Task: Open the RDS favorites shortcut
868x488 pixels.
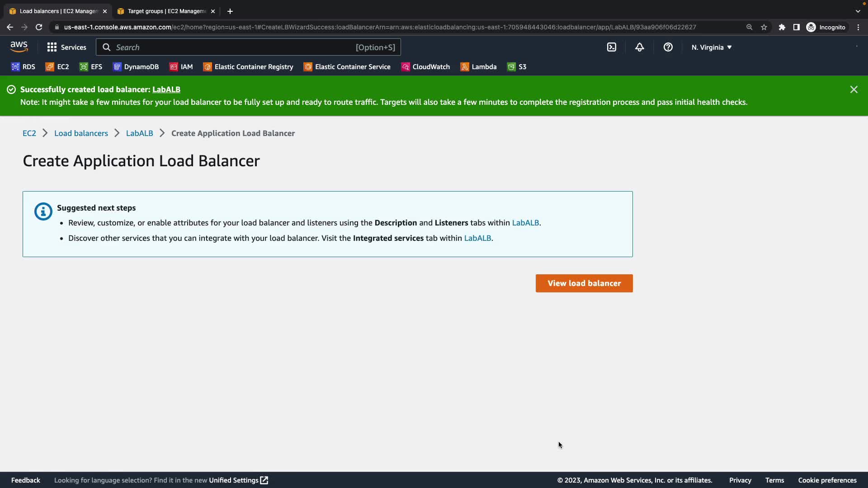Action: [23, 67]
